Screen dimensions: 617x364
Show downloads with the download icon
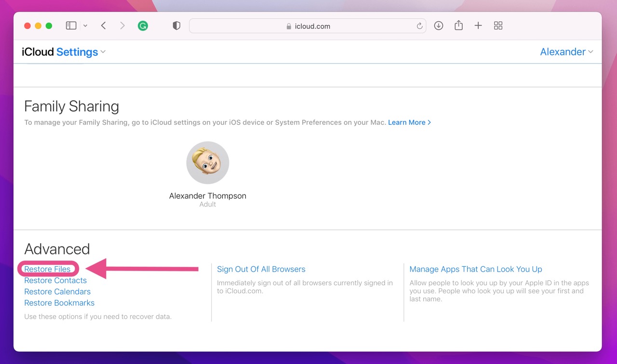click(x=439, y=26)
